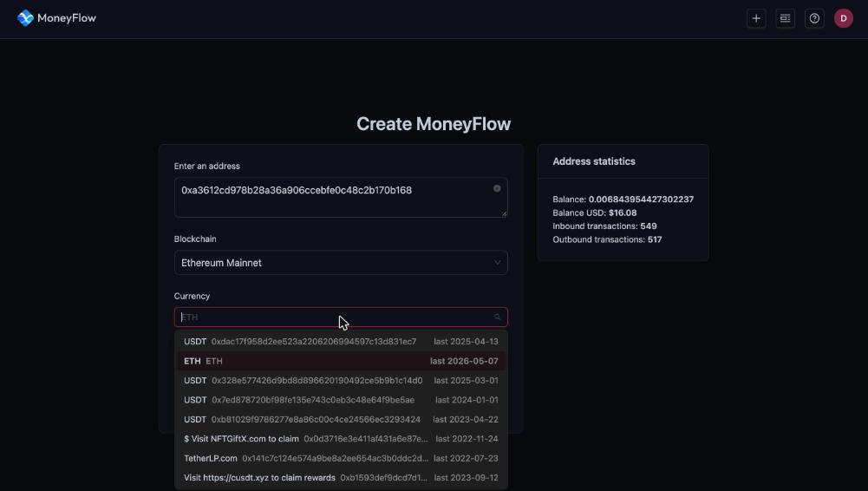Click the Create MoneyFlow page title
The image size is (868, 491).
pos(434,124)
